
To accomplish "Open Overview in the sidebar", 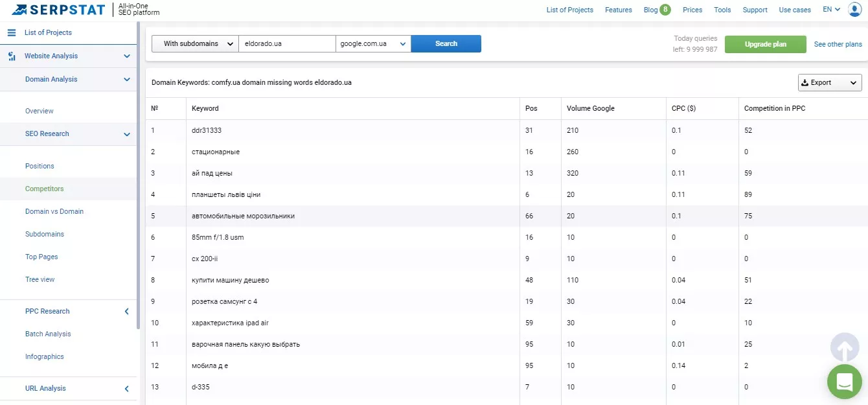I will click(x=40, y=111).
